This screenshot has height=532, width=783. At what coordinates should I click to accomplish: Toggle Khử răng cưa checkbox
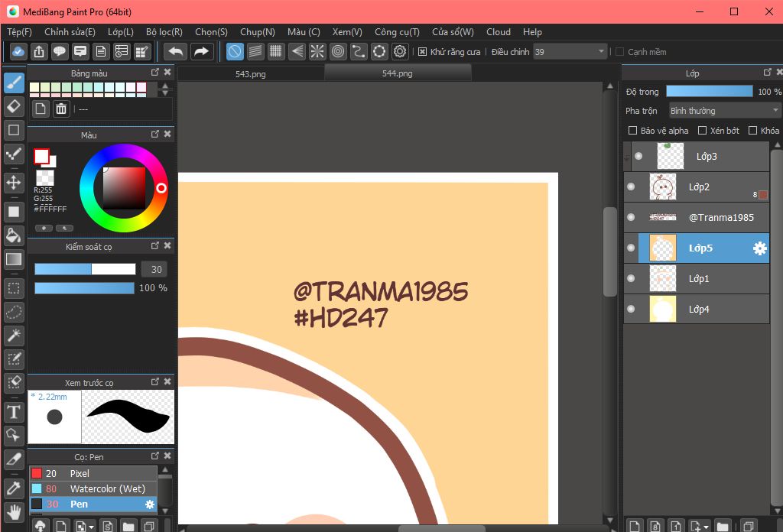[422, 52]
